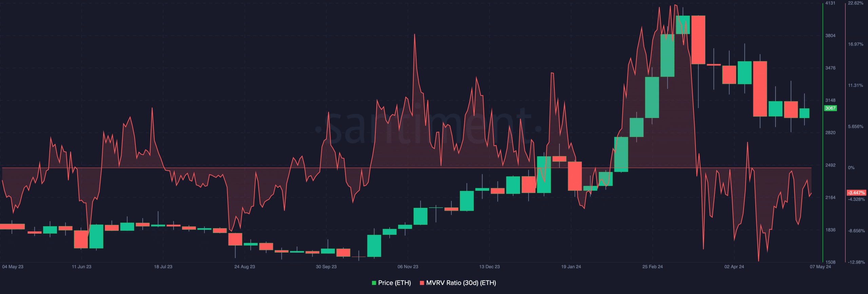
Task: Click the 02 Apr 24 date label
Action: [734, 267]
